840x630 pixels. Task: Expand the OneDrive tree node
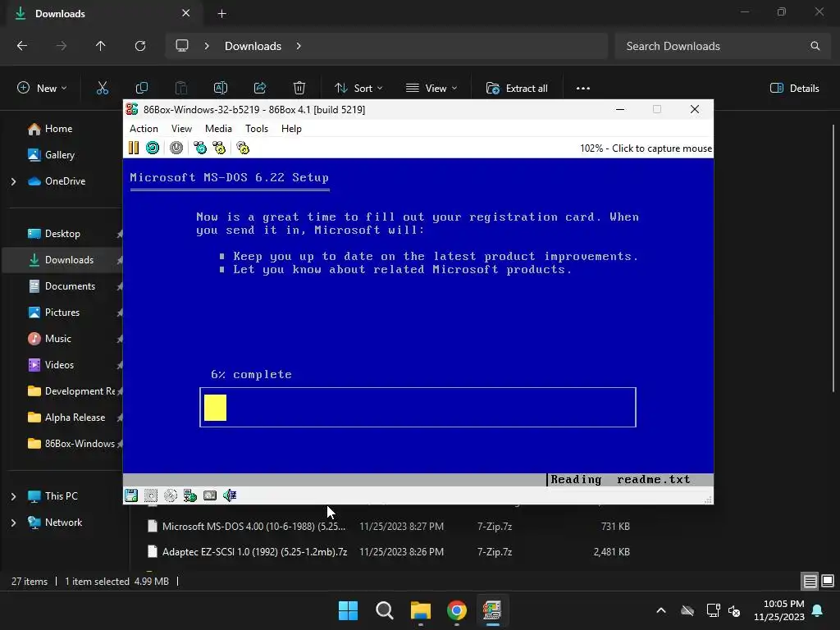[x=13, y=181]
